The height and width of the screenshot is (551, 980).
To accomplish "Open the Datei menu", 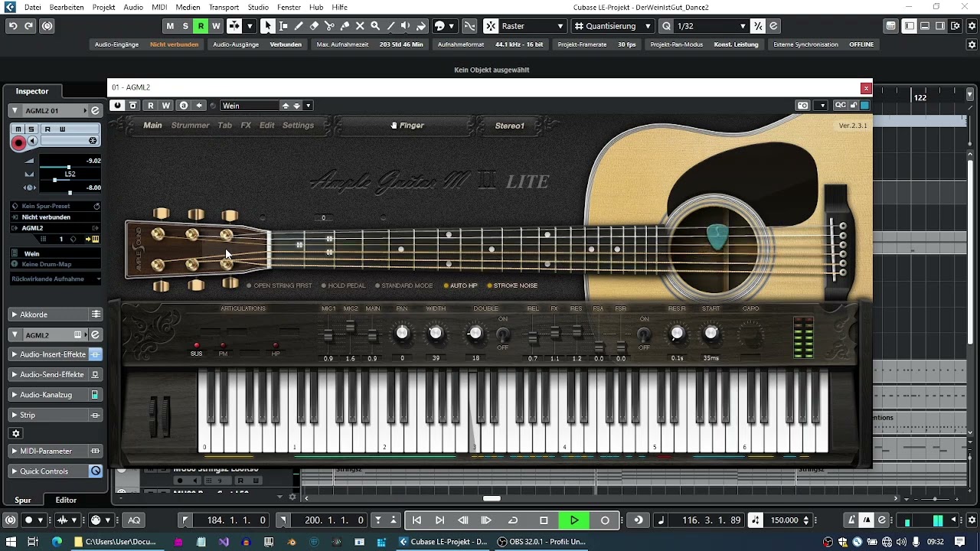I will pyautogui.click(x=33, y=7).
